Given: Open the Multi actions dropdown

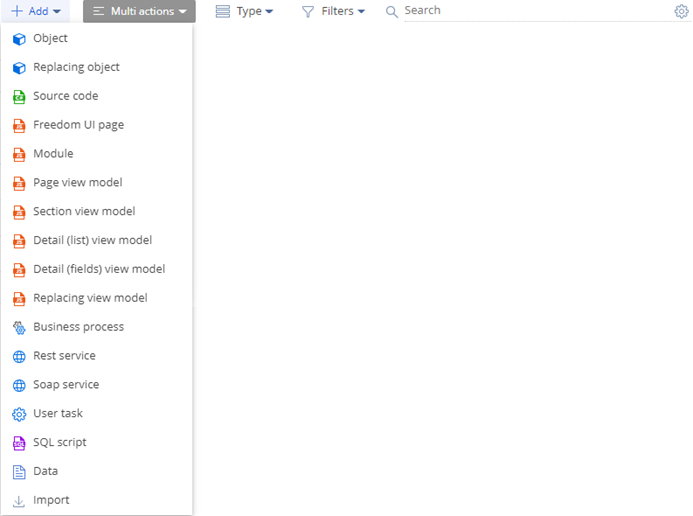Looking at the screenshot, I should (x=139, y=11).
